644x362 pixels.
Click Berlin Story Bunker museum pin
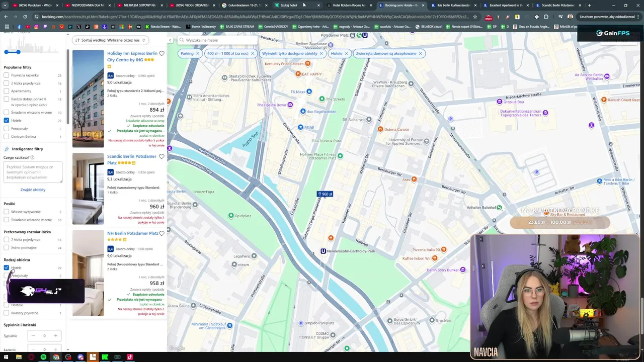[x=463, y=270]
